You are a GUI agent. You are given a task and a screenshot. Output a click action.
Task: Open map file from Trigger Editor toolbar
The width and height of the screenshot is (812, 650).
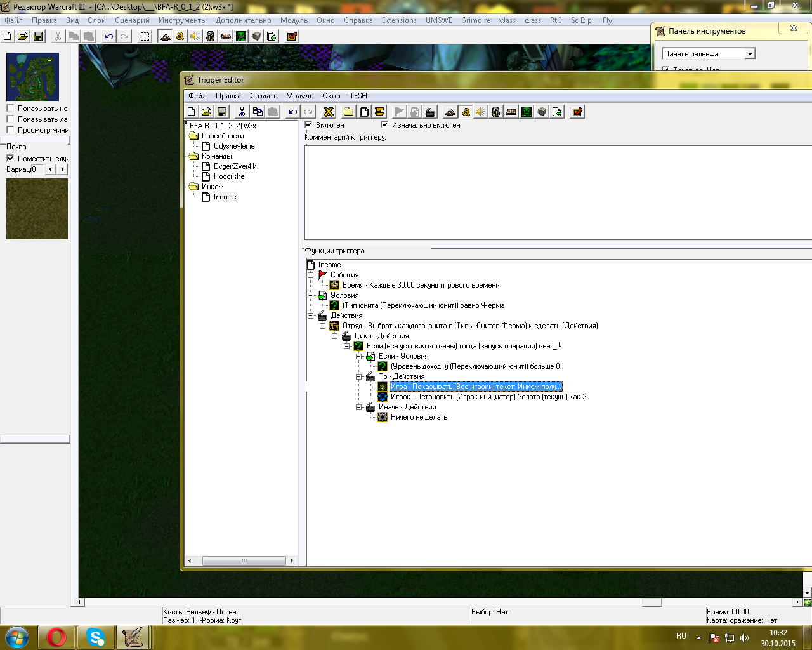point(207,112)
